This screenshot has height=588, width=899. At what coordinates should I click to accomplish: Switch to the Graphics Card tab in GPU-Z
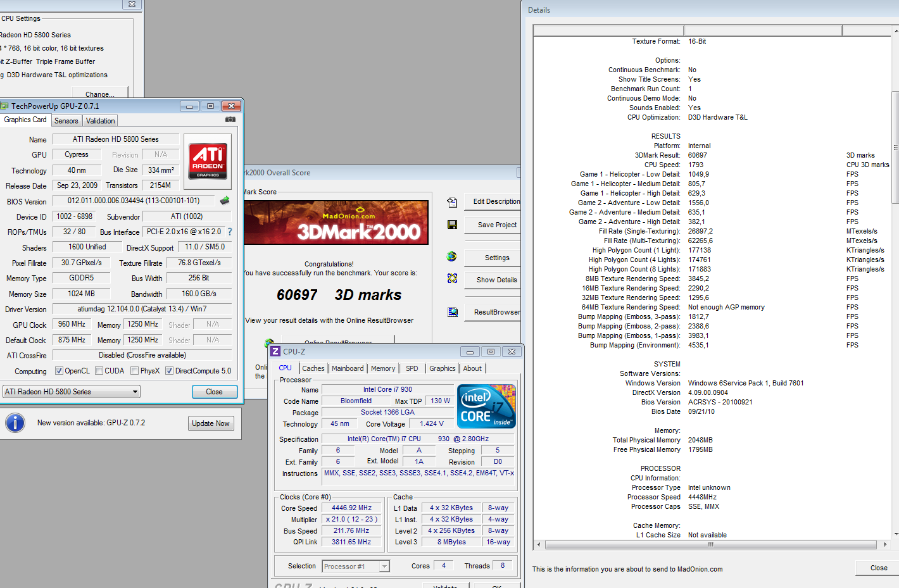(x=25, y=120)
